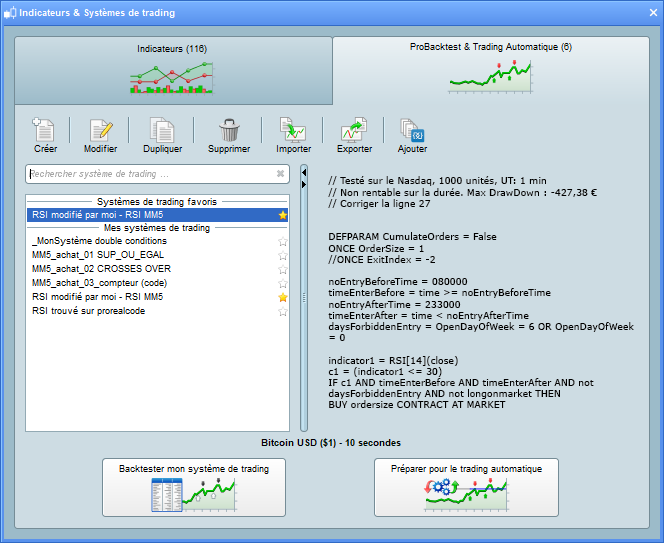Collapse list panel with left arrow

304,172
